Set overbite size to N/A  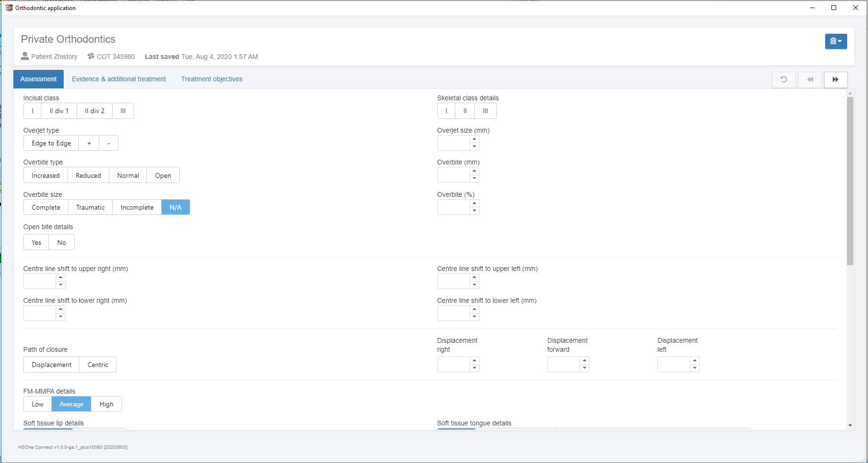(x=175, y=207)
